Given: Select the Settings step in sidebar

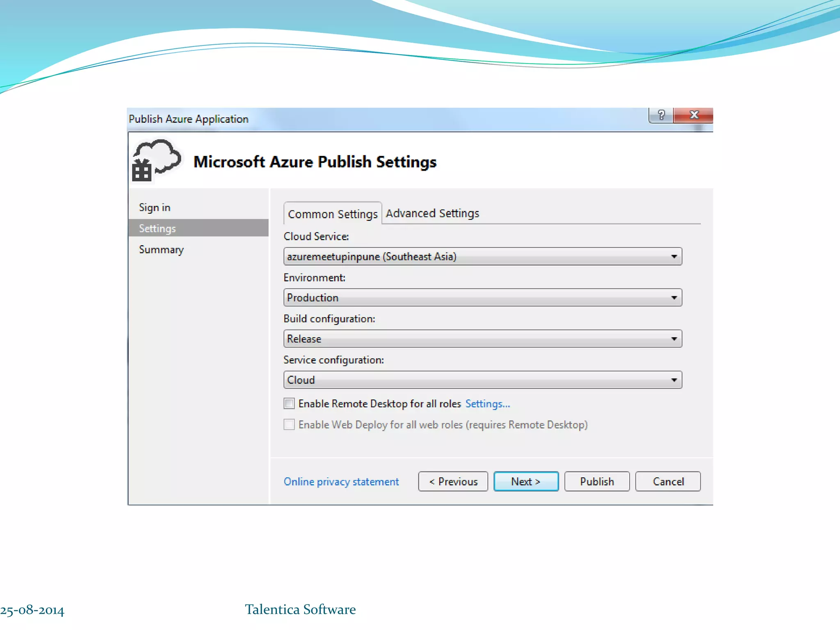Looking at the screenshot, I should coord(157,228).
